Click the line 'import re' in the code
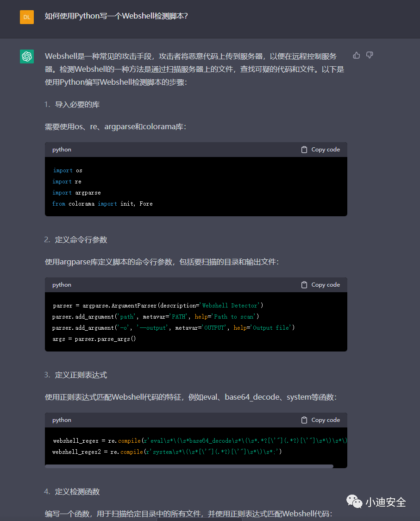The image size is (420, 521). coord(67,182)
